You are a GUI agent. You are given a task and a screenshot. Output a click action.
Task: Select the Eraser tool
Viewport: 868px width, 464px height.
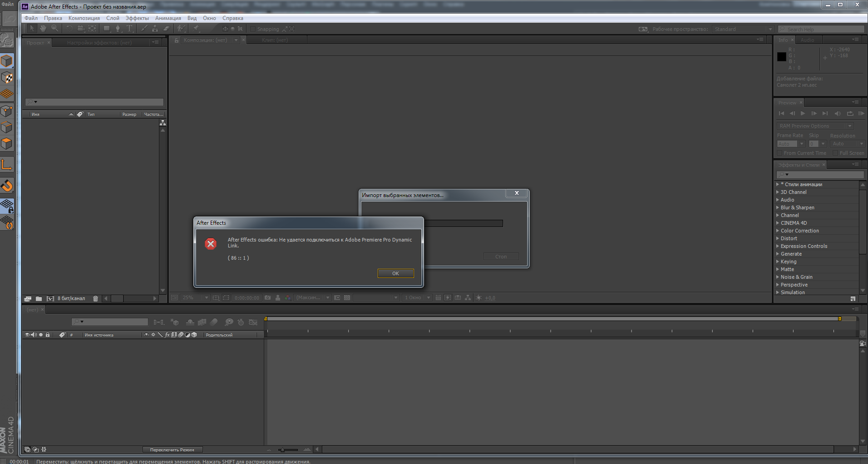166,28
